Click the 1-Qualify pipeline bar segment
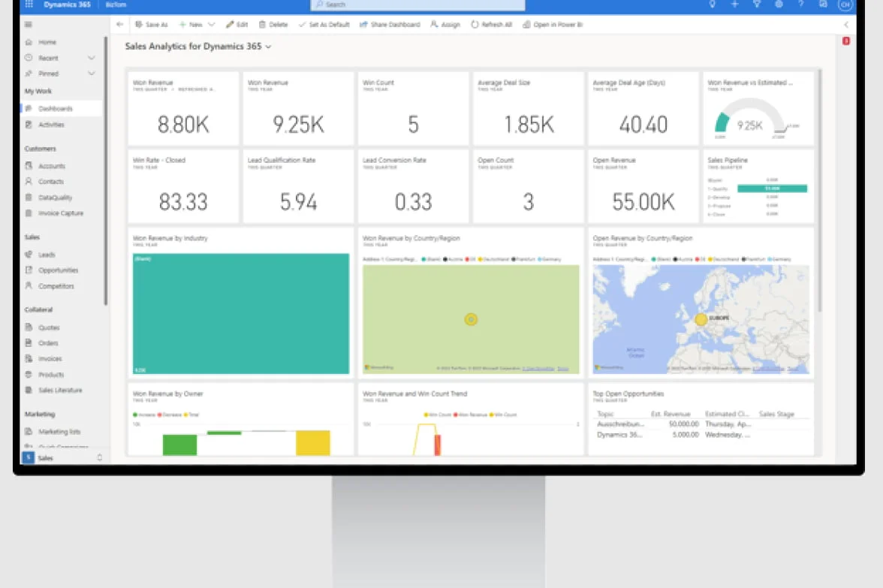Viewport: 883px width, 588px height. click(x=773, y=188)
